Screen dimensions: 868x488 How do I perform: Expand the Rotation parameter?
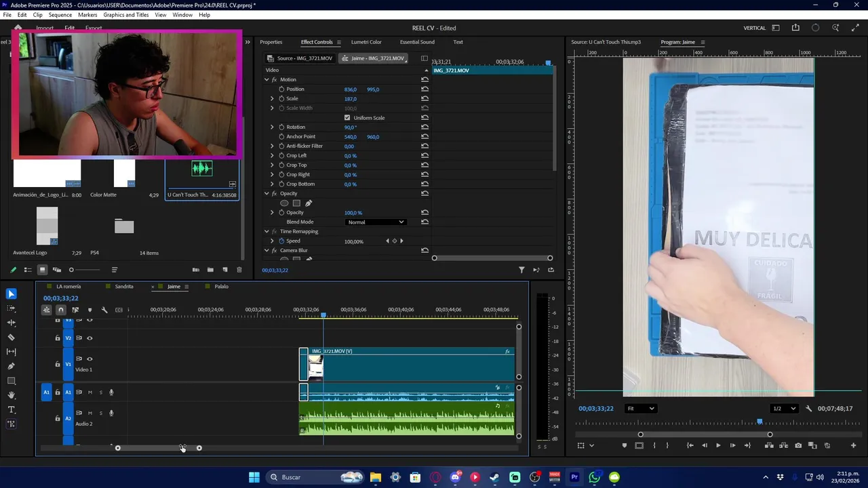click(x=272, y=127)
